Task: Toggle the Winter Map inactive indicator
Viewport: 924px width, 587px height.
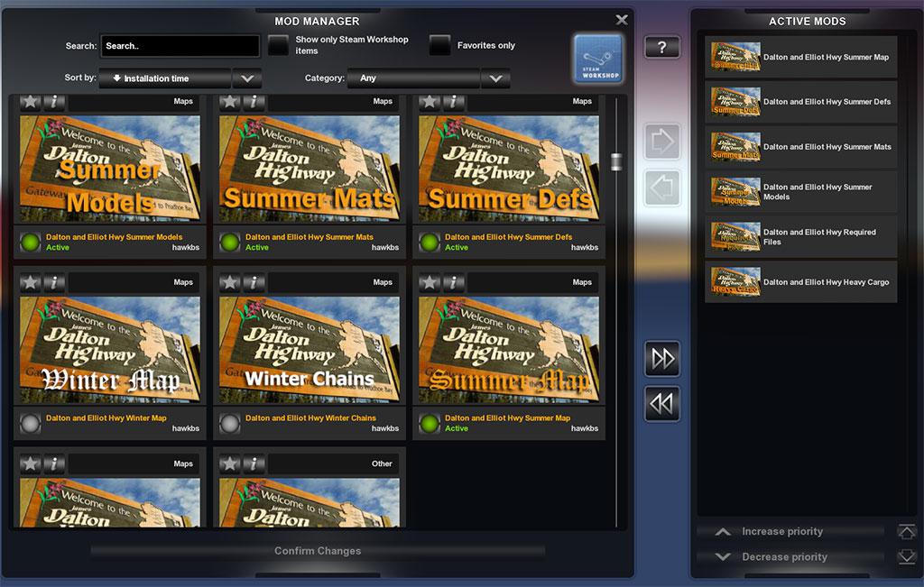Action: point(30,423)
